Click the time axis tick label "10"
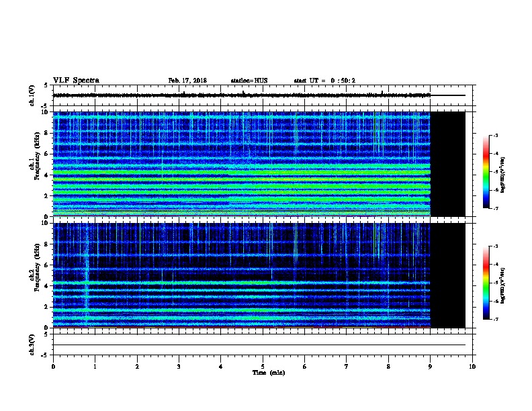The width and height of the screenshot is (532, 411). [472, 366]
